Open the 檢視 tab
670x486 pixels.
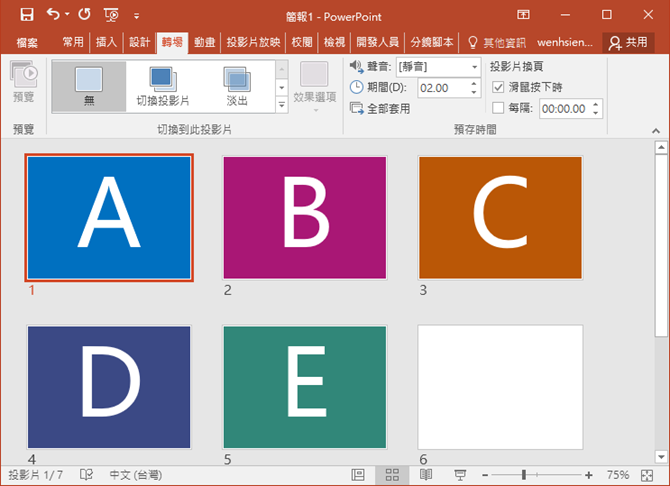point(335,42)
